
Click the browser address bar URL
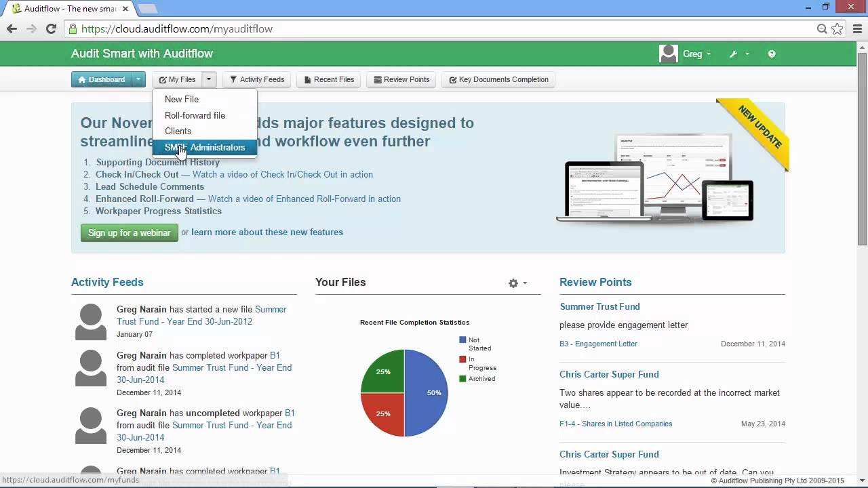[x=177, y=29]
